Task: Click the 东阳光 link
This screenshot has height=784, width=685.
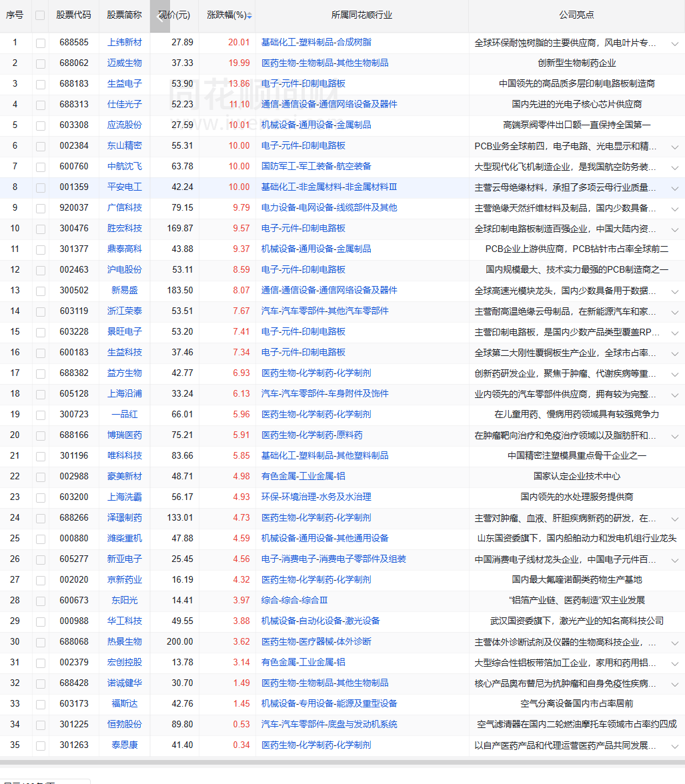Action: [125, 601]
